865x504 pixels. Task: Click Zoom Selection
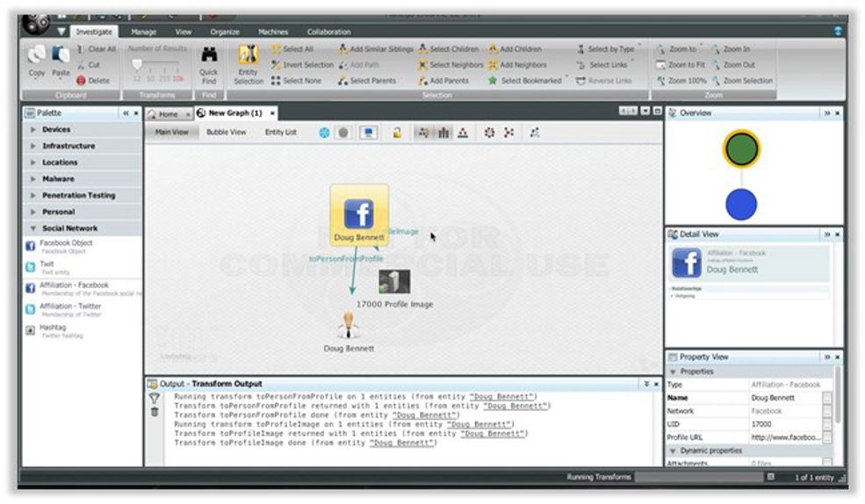(x=743, y=81)
